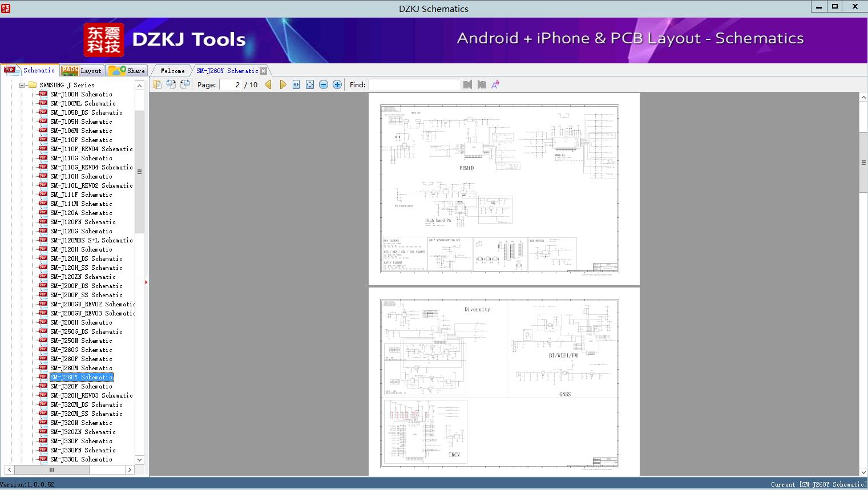Screen dimensions: 868x490
Task: Go to the previous page arrow
Action: pos(268,84)
